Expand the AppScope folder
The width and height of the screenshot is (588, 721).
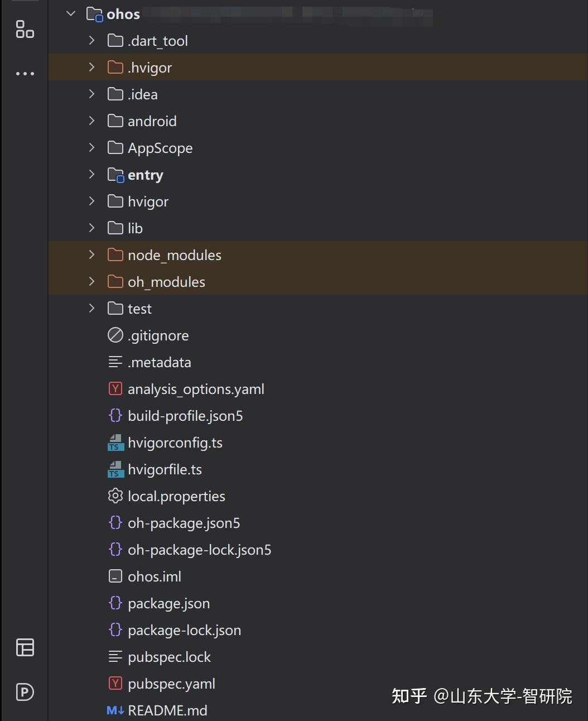coord(92,148)
